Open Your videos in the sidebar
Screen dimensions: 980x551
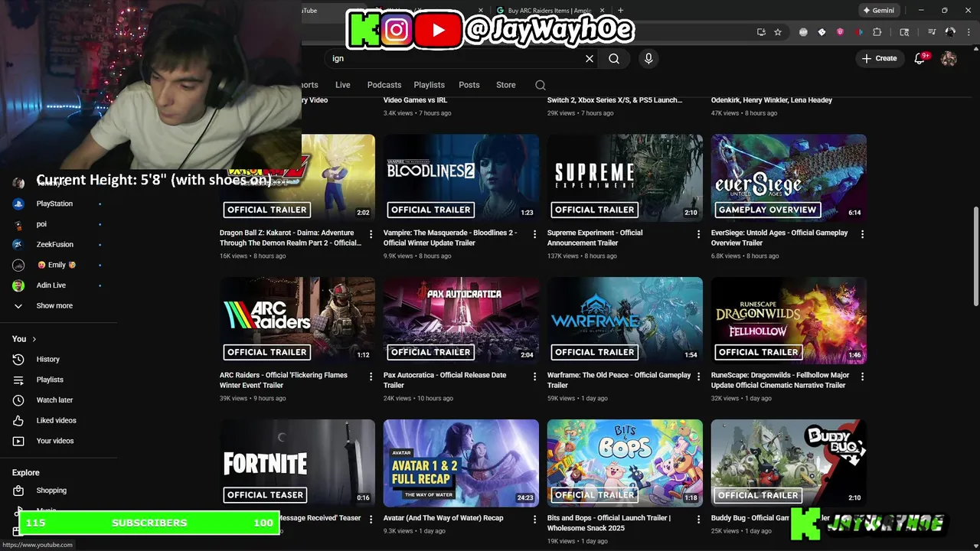(55, 441)
